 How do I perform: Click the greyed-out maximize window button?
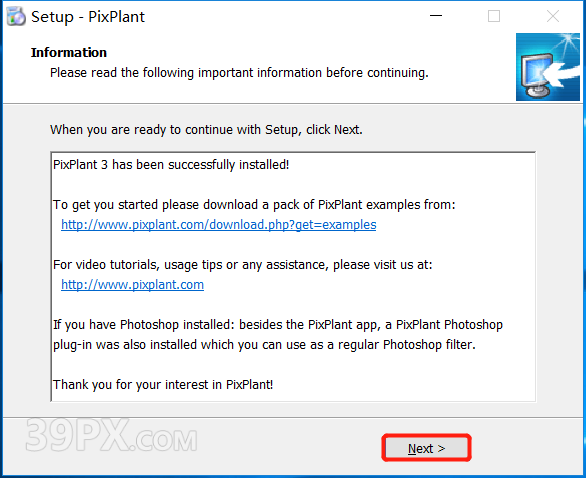pos(494,16)
